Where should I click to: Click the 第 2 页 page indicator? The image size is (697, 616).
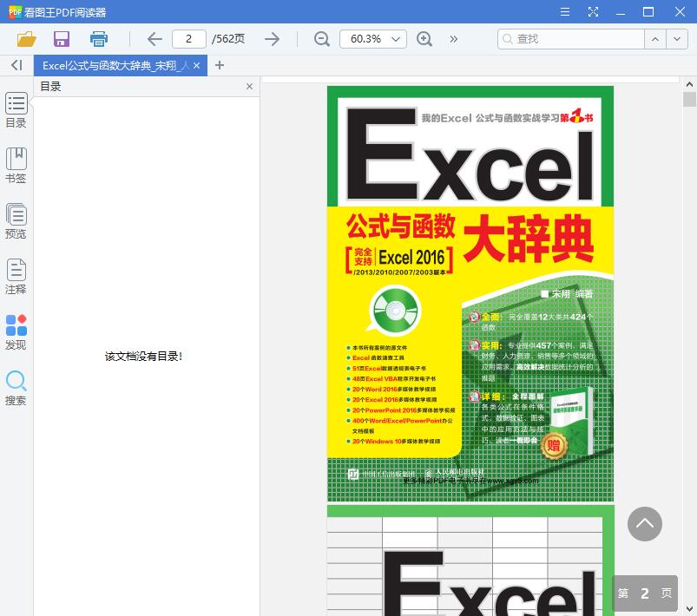(645, 593)
